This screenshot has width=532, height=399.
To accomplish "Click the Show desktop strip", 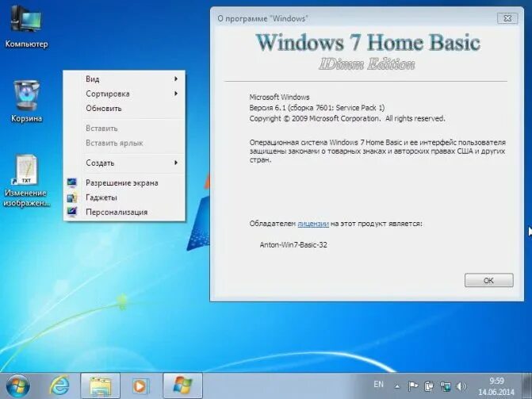I will [x=527, y=386].
